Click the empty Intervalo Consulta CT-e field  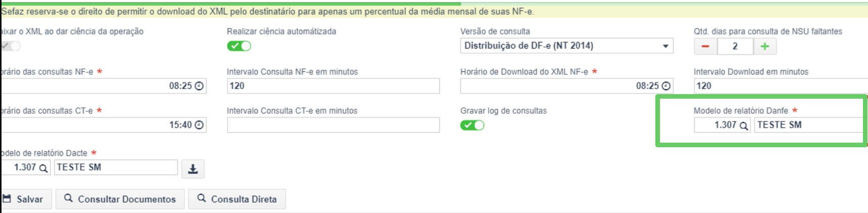coord(333,125)
